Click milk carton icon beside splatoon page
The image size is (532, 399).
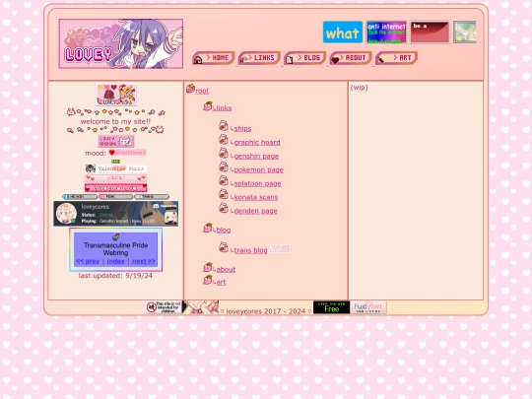(x=224, y=180)
